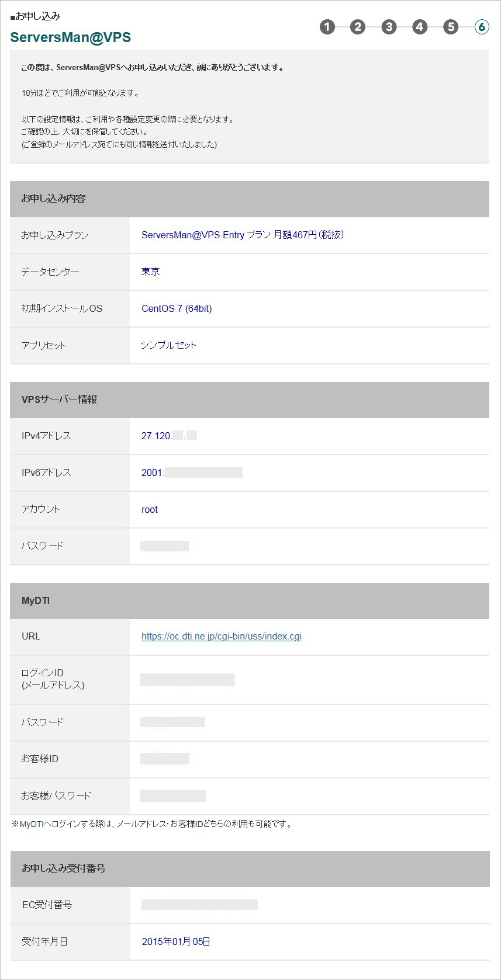Click the CentOS 7 (64bit) OS value
Viewport: 501px width, 980px height.
tap(177, 308)
